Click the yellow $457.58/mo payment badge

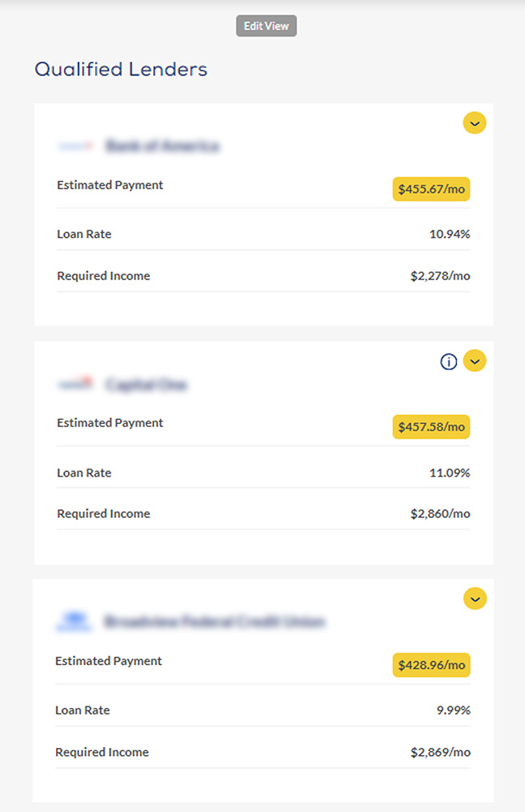[431, 426]
